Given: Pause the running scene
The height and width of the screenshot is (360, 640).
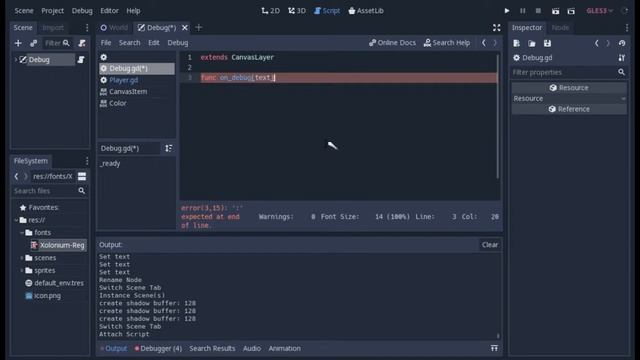Looking at the screenshot, I should pyautogui.click(x=522, y=11).
